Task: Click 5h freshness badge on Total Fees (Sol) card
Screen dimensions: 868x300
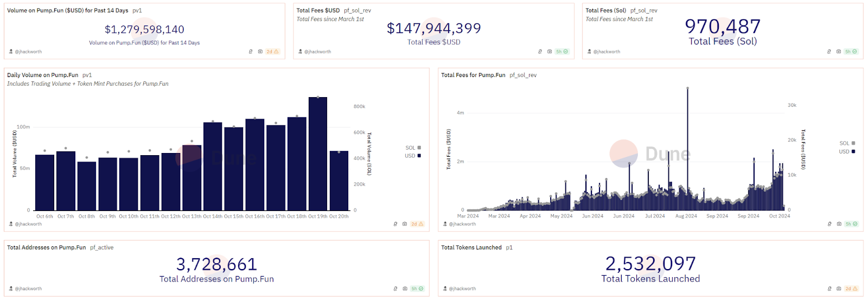Action: [x=851, y=52]
